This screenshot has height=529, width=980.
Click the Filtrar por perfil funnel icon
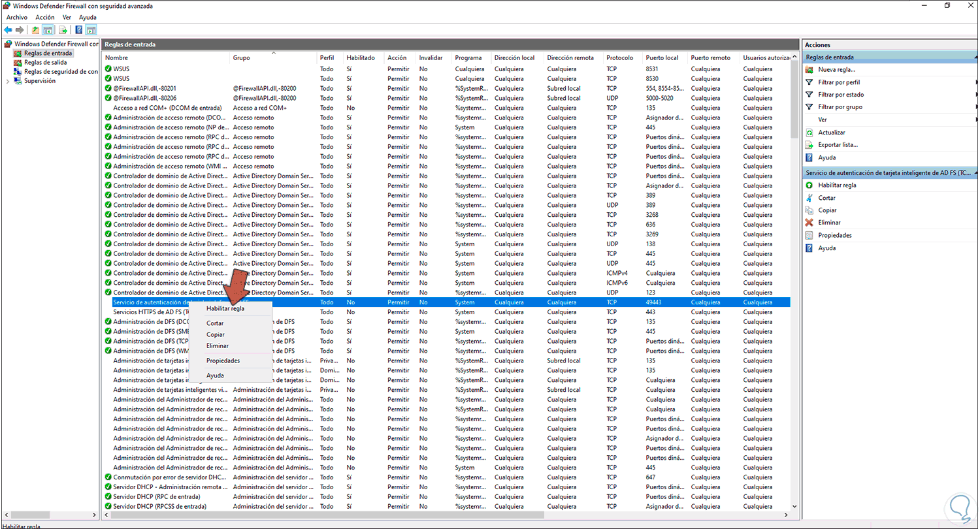click(809, 82)
